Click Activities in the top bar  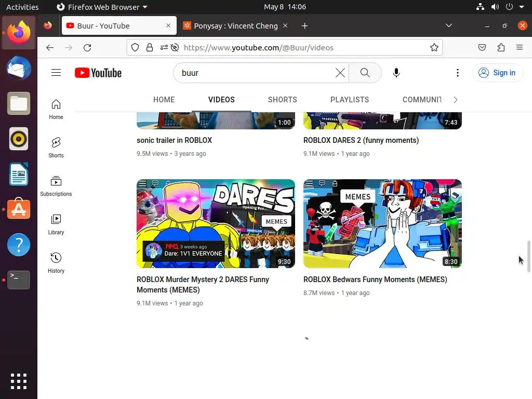point(22,7)
